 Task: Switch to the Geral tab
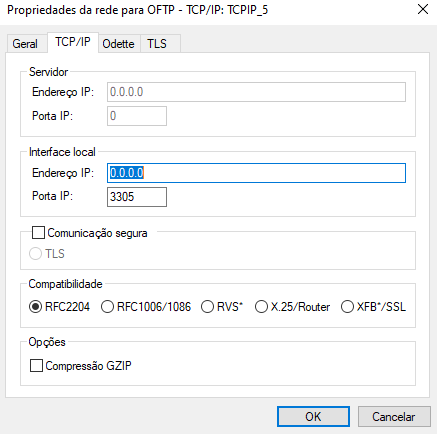pyautogui.click(x=26, y=44)
